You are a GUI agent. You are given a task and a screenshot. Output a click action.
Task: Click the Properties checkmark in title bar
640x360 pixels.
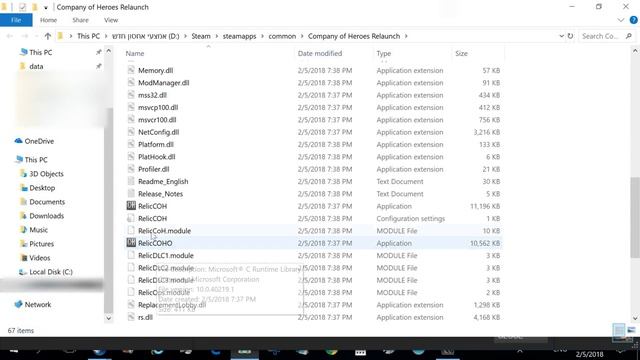pyautogui.click(x=22, y=7)
